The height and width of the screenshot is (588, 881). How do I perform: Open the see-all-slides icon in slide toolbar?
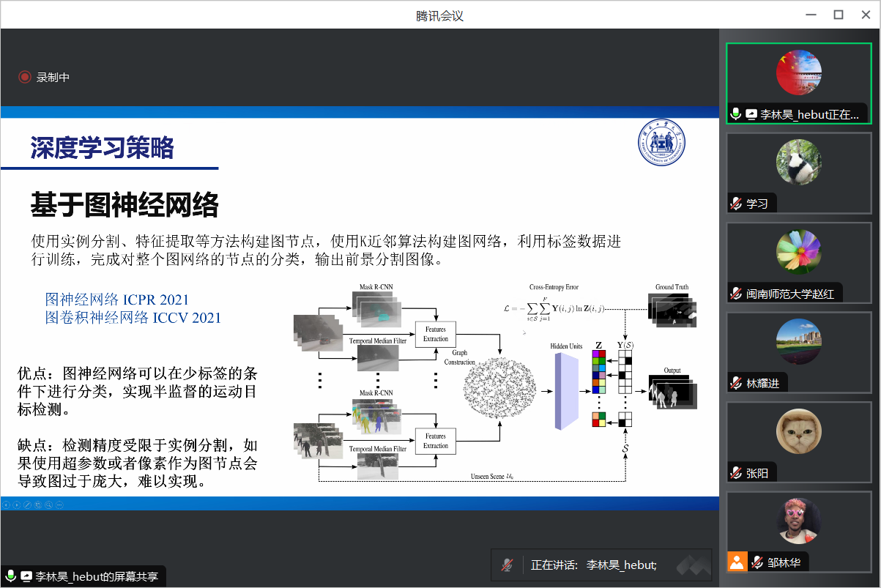click(38, 505)
